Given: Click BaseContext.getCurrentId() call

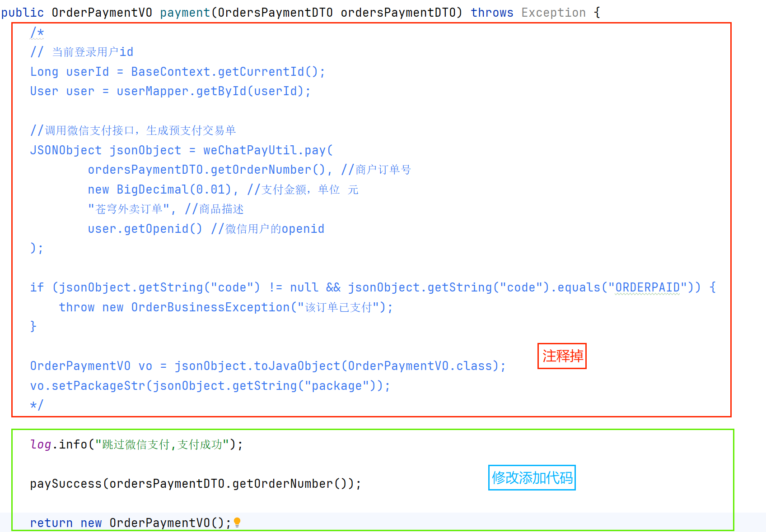Looking at the screenshot, I should [224, 72].
